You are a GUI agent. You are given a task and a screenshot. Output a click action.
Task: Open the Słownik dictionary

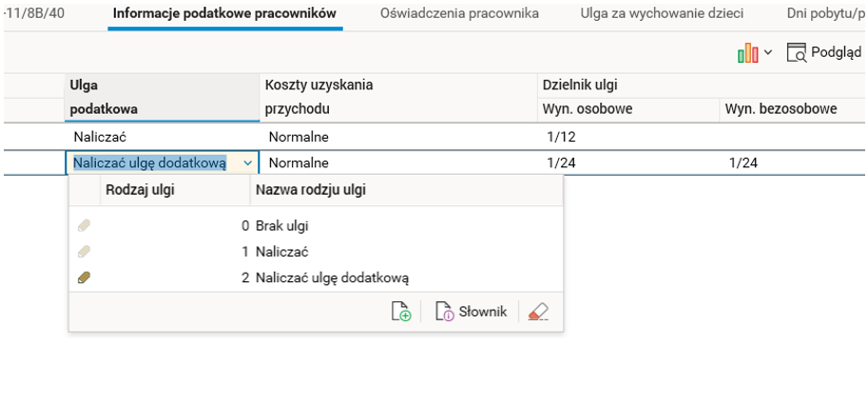coord(472,312)
